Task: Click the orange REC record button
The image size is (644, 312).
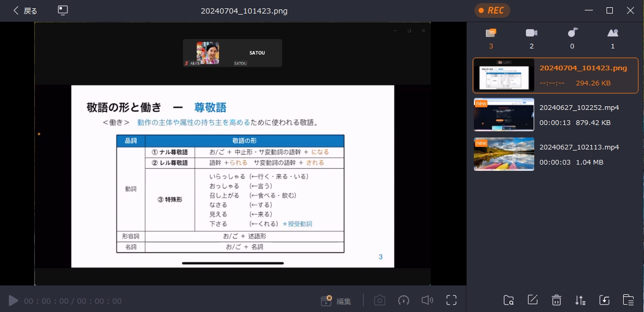Action: coord(492,10)
